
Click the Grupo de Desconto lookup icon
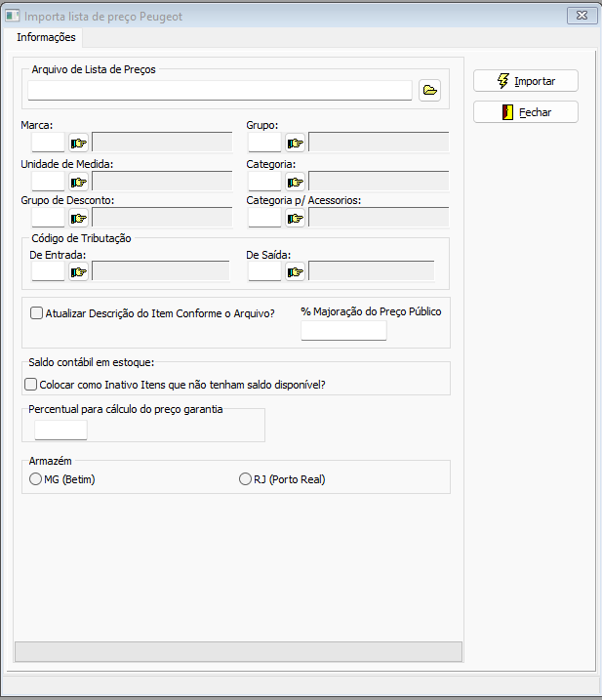(78, 218)
